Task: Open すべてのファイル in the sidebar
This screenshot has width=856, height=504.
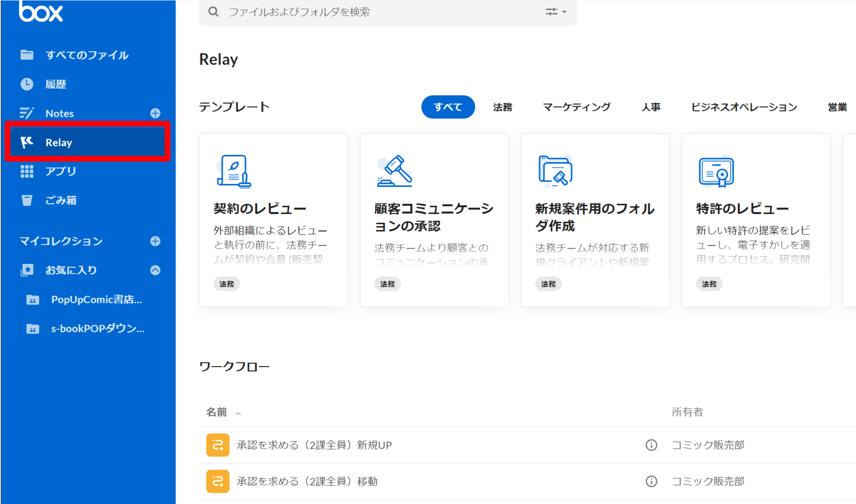Action: pyautogui.click(x=87, y=55)
